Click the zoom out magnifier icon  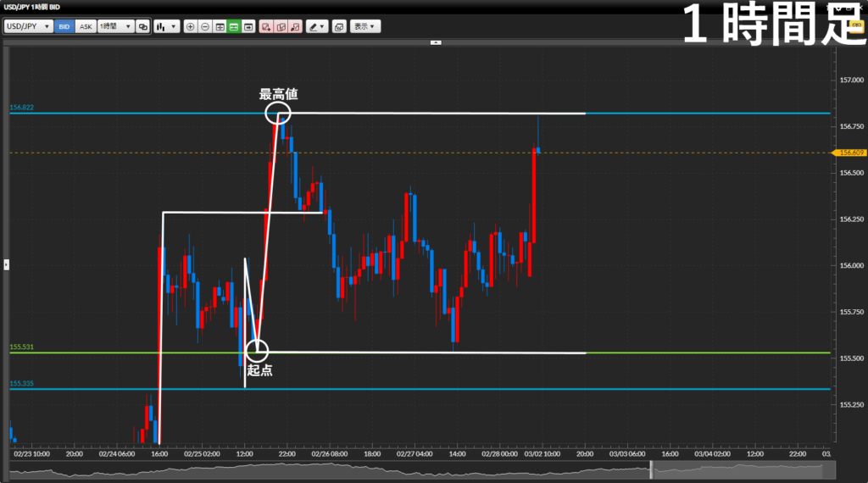[x=204, y=26]
